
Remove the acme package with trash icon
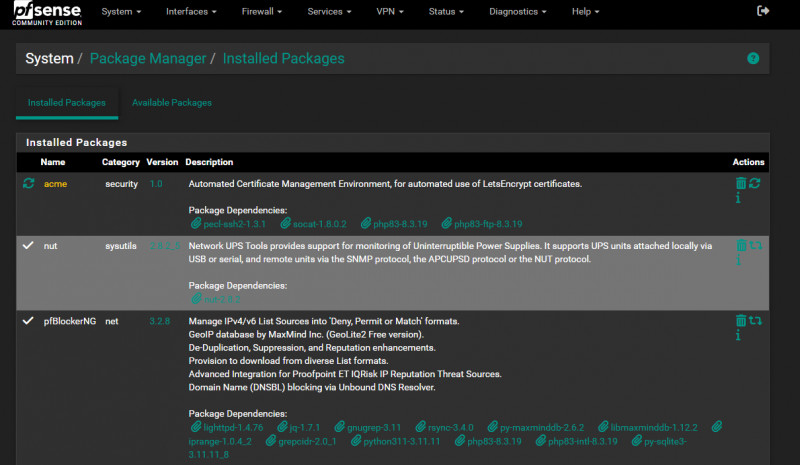[740, 184]
